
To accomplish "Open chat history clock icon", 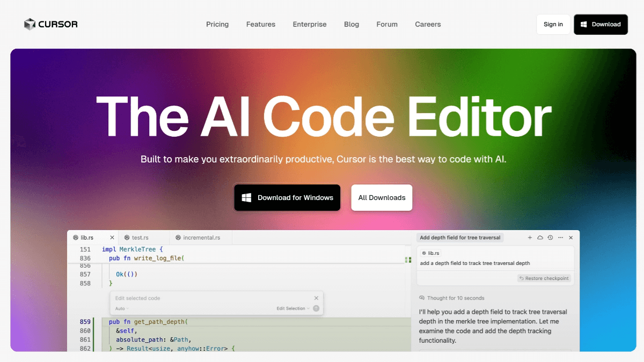I will [550, 238].
